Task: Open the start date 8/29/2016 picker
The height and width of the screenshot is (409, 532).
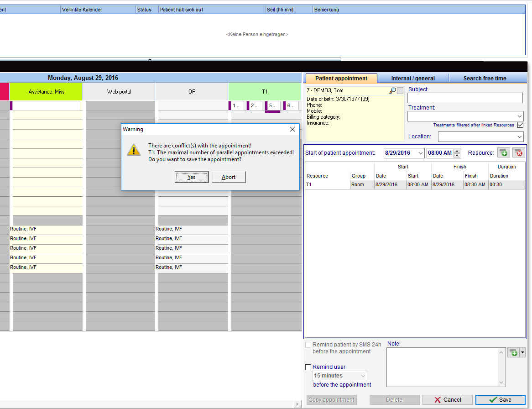Action: tap(420, 153)
